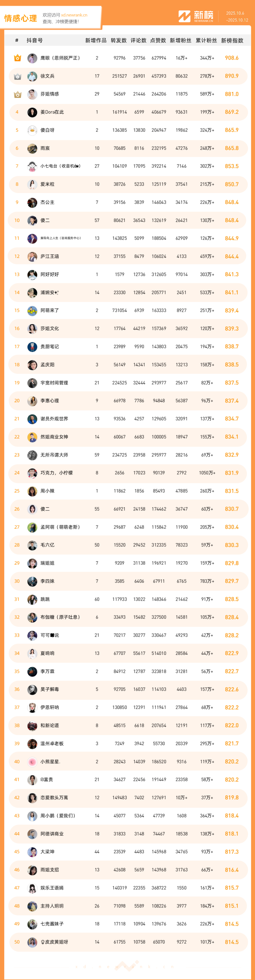This screenshot has width=255, height=980.
Task: Click the avatar thumbnail of 阿萌来了
Action: (32, 310)
